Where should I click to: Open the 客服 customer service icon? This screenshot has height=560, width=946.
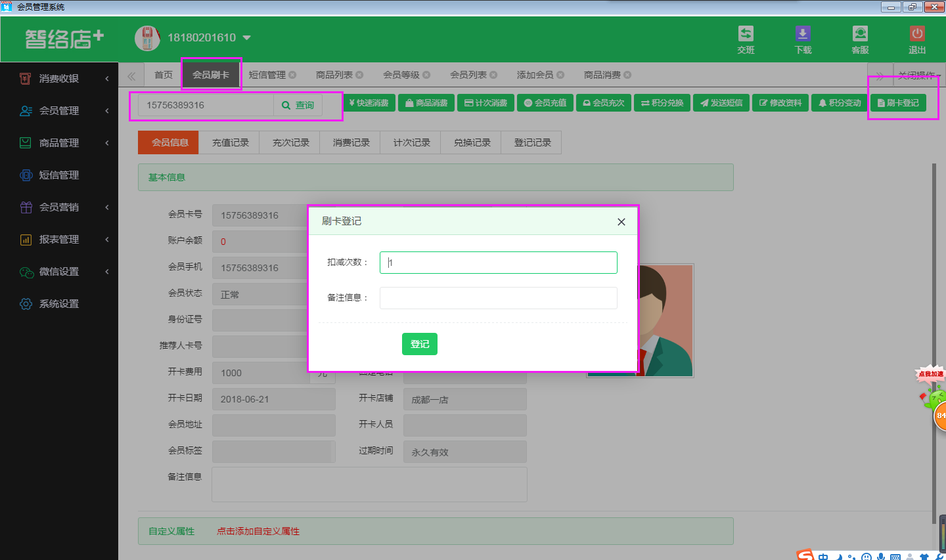click(x=860, y=34)
